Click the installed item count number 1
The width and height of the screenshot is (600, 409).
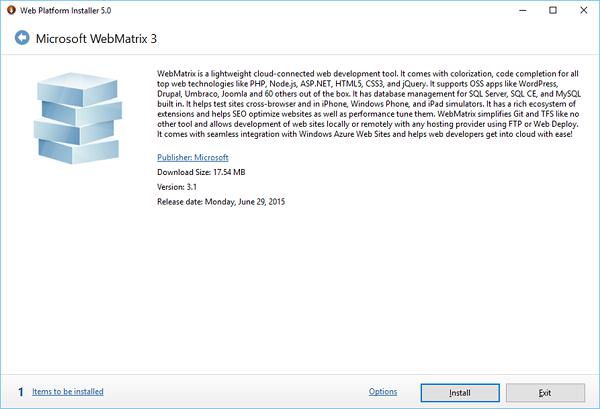tap(21, 392)
